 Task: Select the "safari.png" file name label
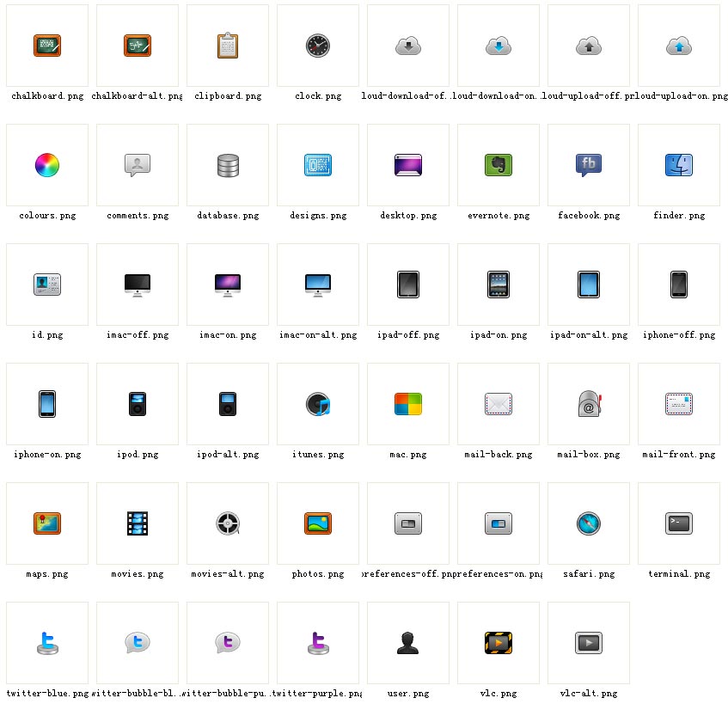(x=589, y=574)
